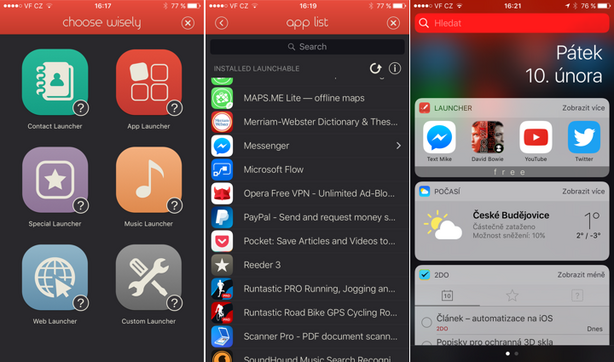
Task: Select Messenger in the app list
Action: pos(307,146)
